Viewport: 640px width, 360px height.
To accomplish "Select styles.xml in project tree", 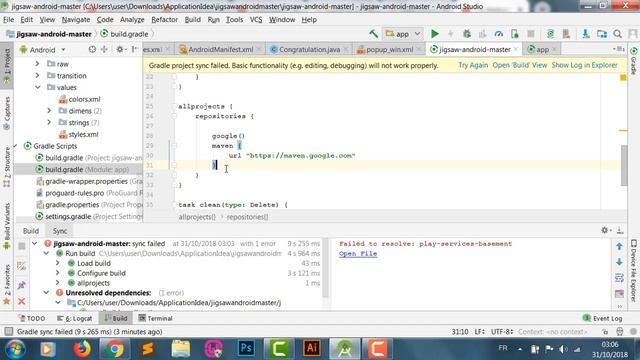I will [79, 134].
